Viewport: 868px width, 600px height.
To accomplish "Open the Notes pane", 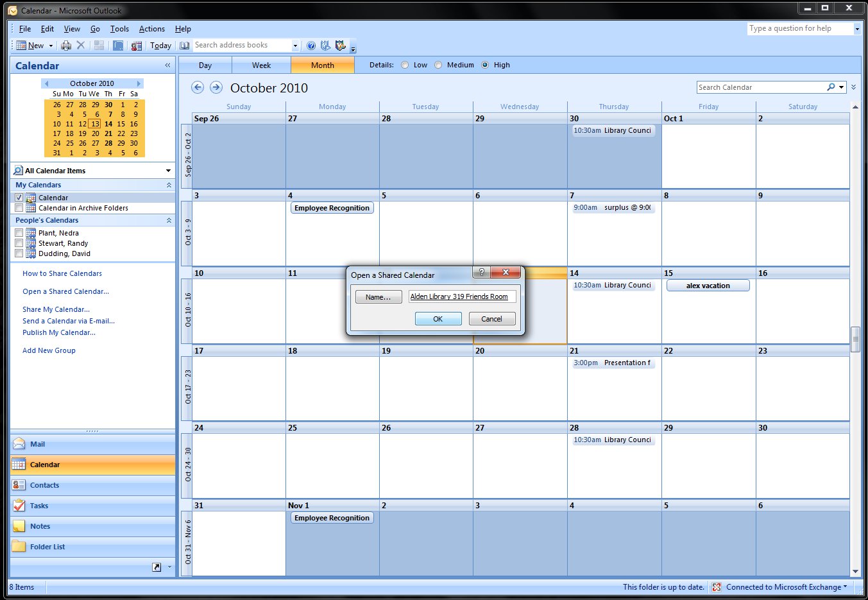I will coord(40,526).
